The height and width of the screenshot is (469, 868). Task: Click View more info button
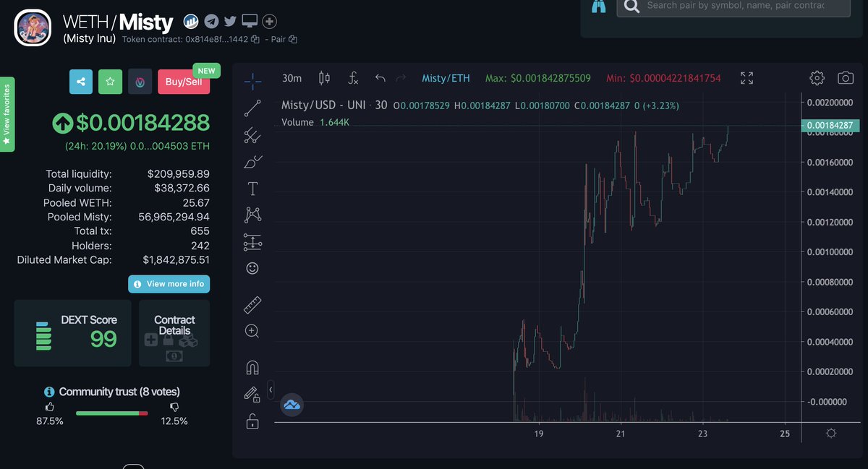[169, 284]
